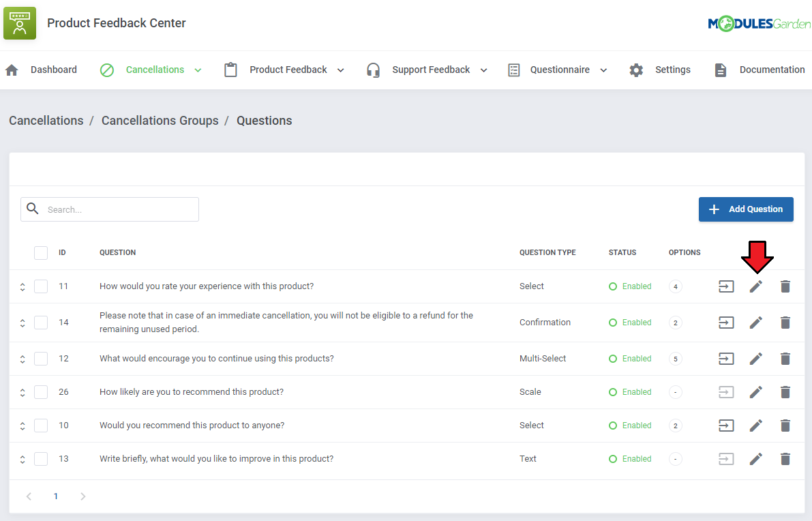Delete question 26 using trash icon
Viewport: 812px width, 521px height.
[785, 392]
